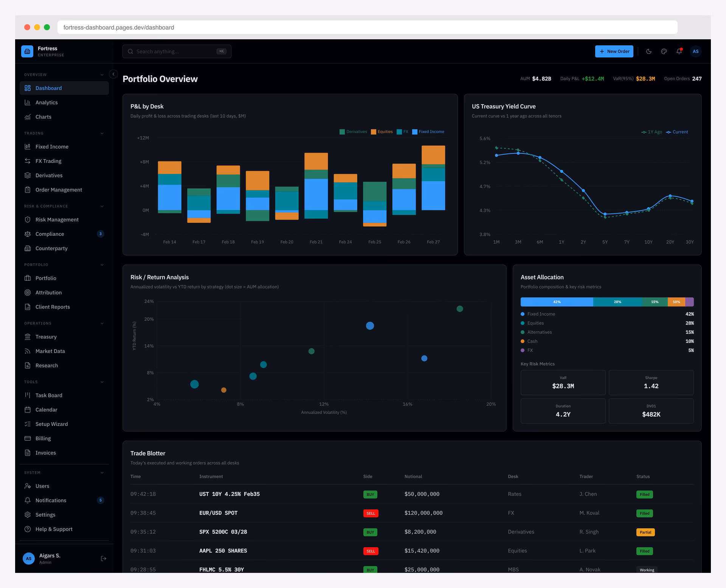This screenshot has width=726, height=588.
Task: Click the Dashboard grid icon in sidebar
Action: point(28,88)
